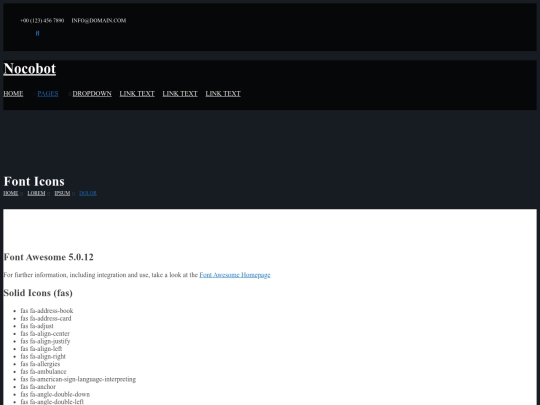Click the DOLOR breadcrumb link
540x405 pixels.
[88, 193]
